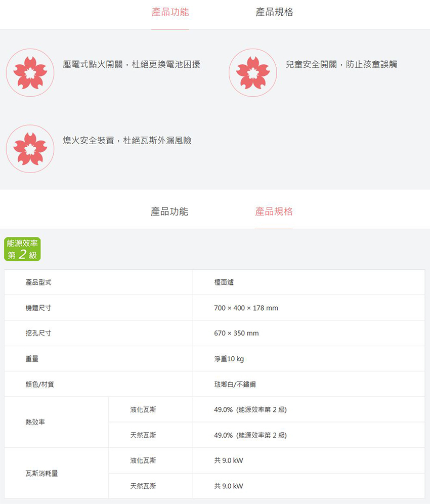This screenshot has height=504, width=430.
Task: Click the 700 × 400 × 178 mm dimension value
Action: [246, 308]
